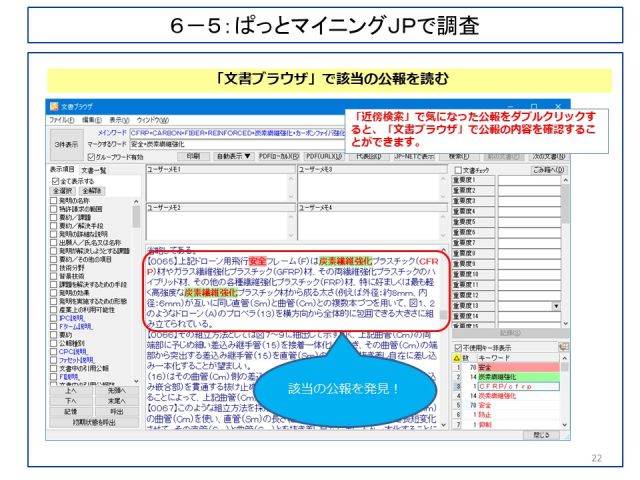Check the 背景技術 checkbox

53,276
